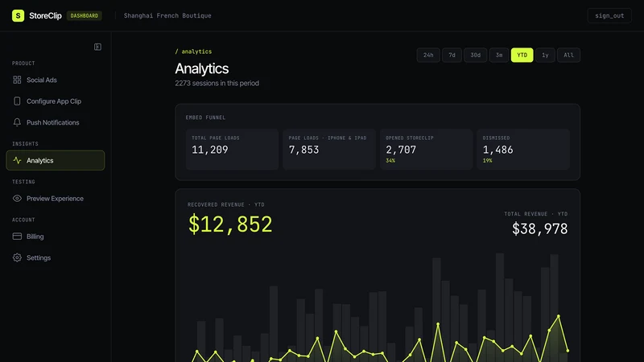Click the TESTING section label
644x362 pixels.
click(23, 182)
